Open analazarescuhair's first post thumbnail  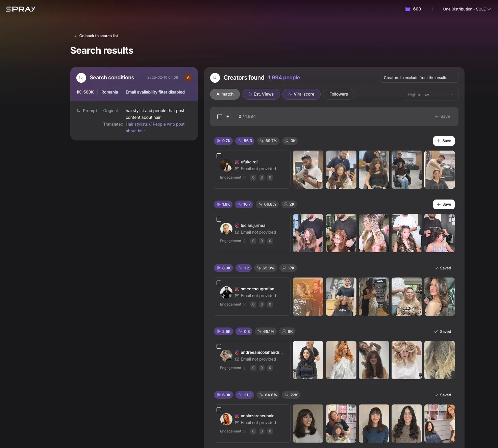coord(308,423)
